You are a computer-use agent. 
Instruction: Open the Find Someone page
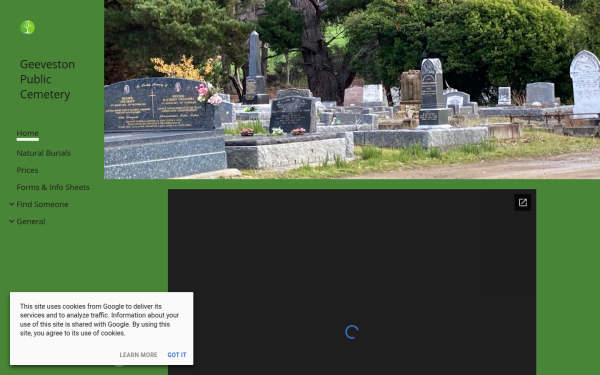point(42,204)
